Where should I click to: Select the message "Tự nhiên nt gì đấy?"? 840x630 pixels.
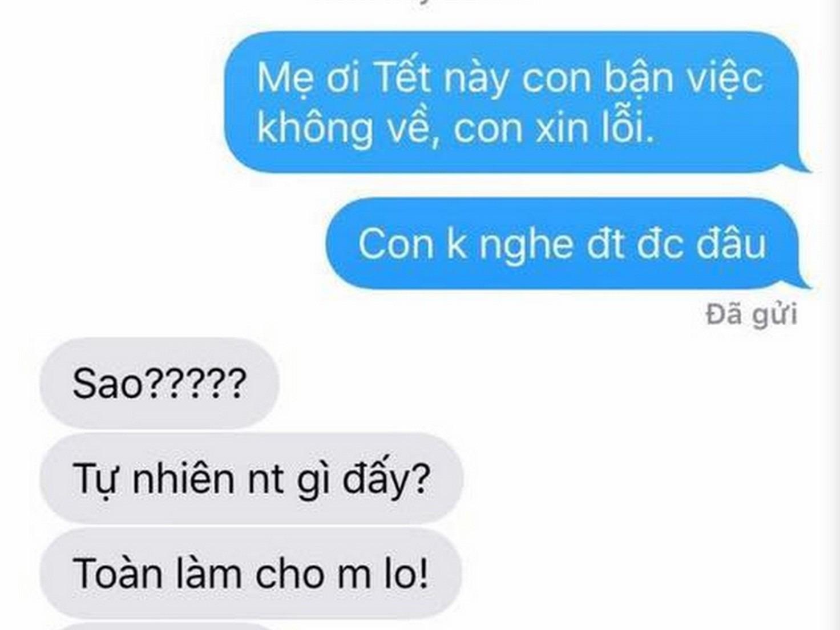pyautogui.click(x=251, y=478)
